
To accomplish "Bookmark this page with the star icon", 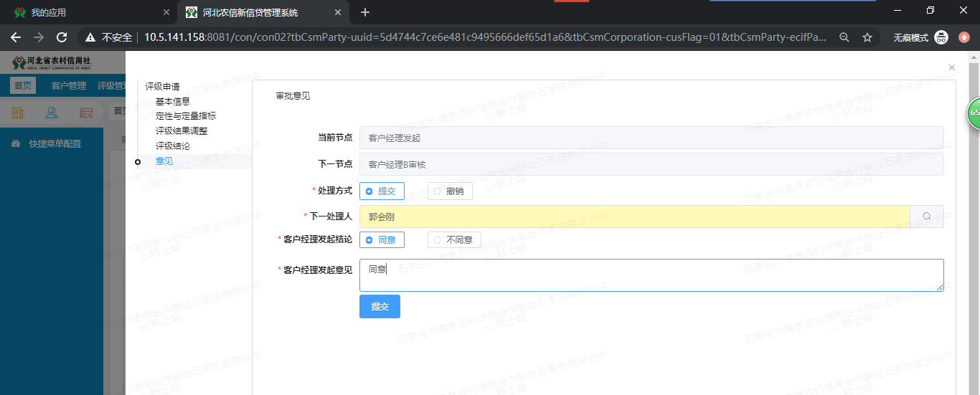I will point(867,37).
